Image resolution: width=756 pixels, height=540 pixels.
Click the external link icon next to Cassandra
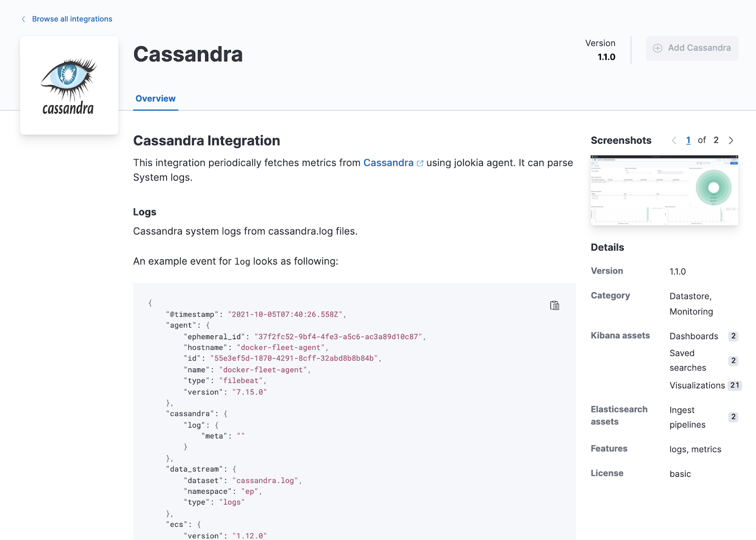coord(420,163)
